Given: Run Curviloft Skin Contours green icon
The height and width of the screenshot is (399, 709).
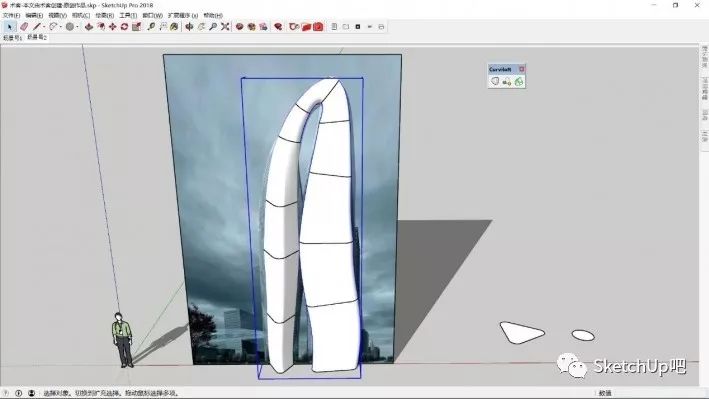Looking at the screenshot, I should [519, 82].
